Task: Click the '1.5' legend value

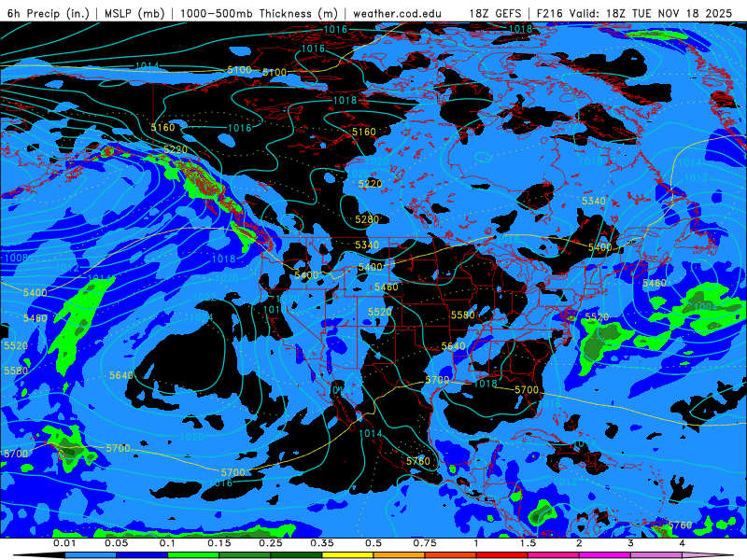Action: 528,543
